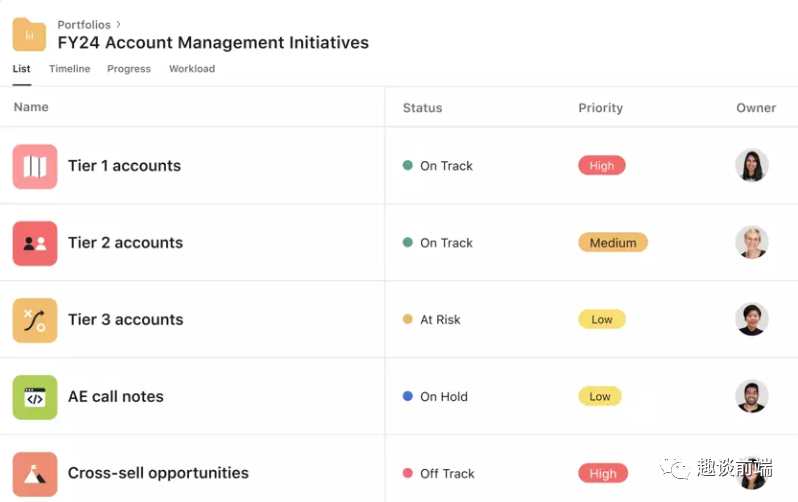Click the Tier 1 accounts owner avatar
Image resolution: width=798 pixels, height=502 pixels.
[x=751, y=166]
